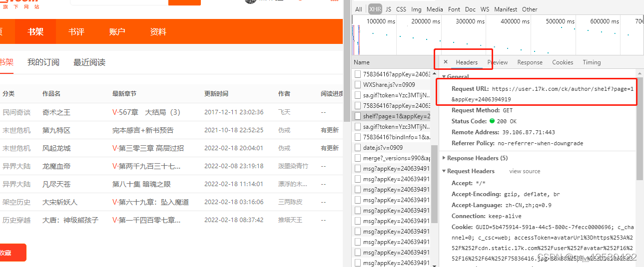Select the shelf?page=1&appKey request row
This screenshot has height=267, width=644.
(x=392, y=116)
